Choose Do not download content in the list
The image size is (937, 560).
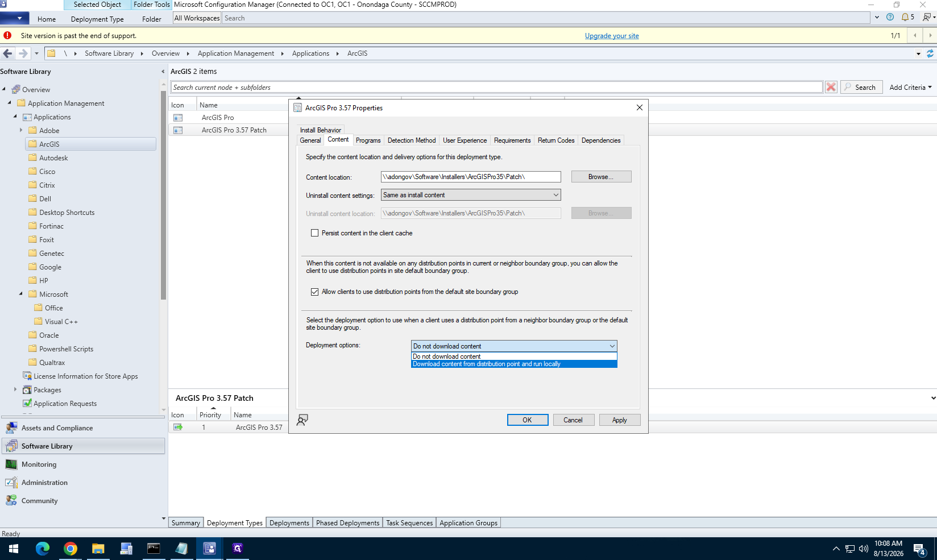pos(514,356)
